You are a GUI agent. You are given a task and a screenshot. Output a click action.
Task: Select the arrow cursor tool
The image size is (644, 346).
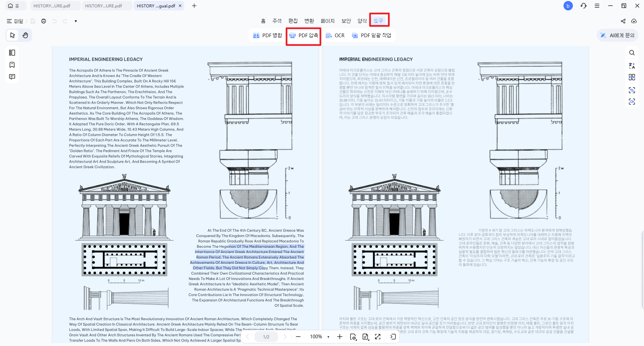click(13, 35)
